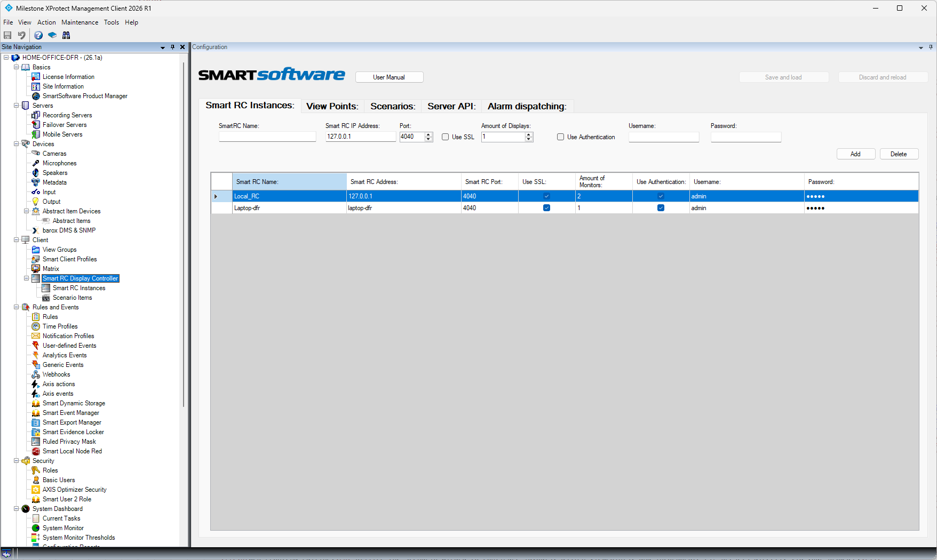Toggle Use SSL for Local_RC row
This screenshot has height=560, width=937.
(546, 196)
